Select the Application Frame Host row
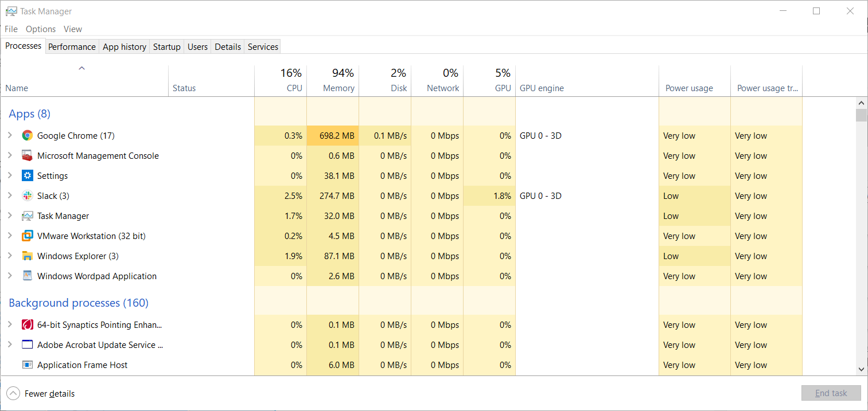The height and width of the screenshot is (411, 868). tap(82, 365)
